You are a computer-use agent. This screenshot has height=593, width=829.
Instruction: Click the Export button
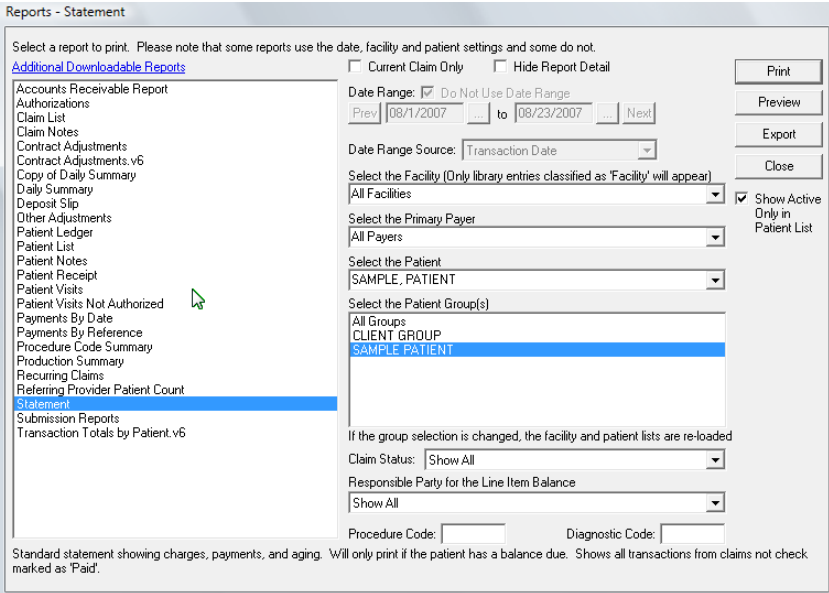(x=777, y=134)
